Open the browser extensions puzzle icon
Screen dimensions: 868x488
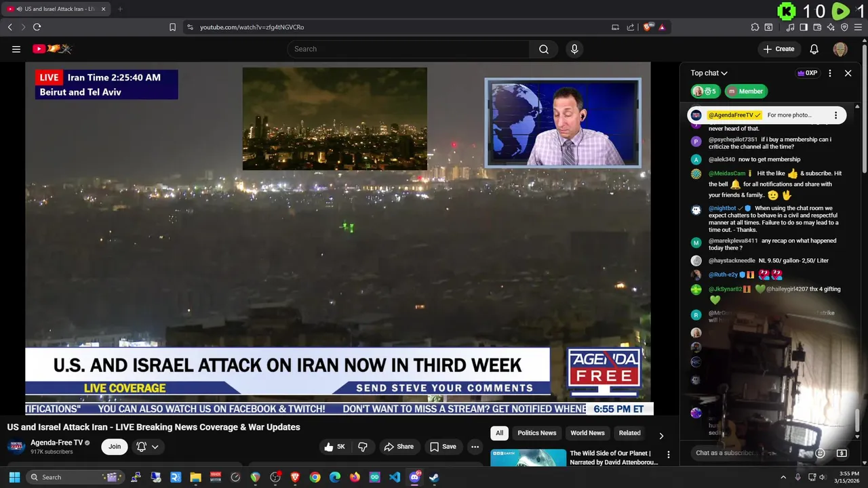(755, 27)
